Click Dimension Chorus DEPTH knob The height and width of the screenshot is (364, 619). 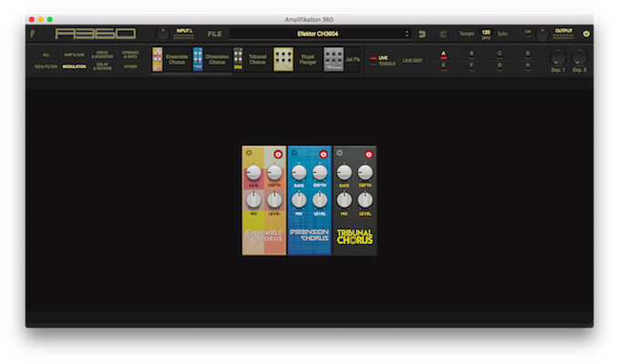[x=320, y=173]
